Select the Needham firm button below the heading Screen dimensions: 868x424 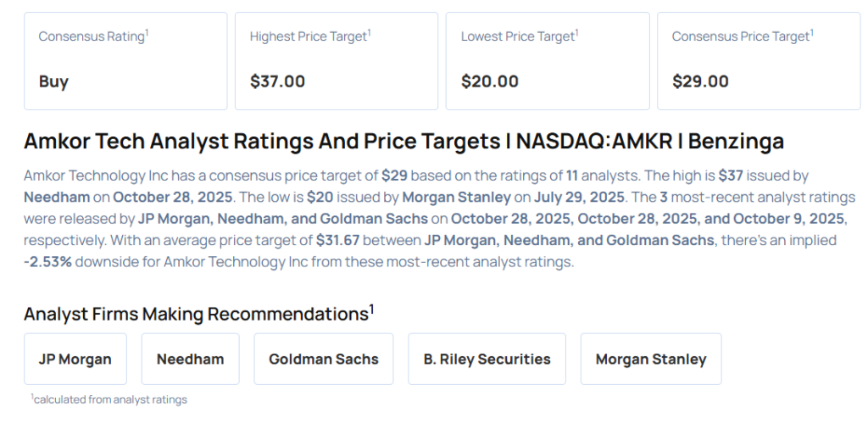(190, 359)
